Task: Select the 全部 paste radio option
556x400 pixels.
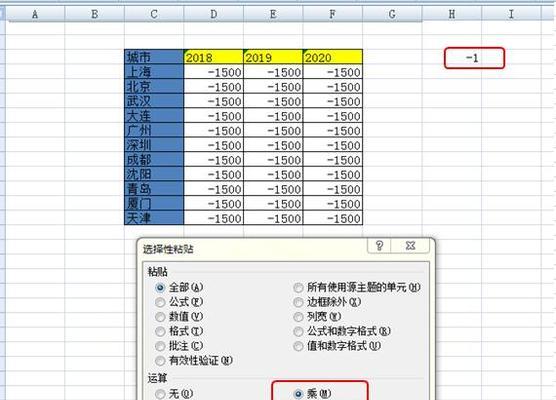Action: [x=160, y=288]
